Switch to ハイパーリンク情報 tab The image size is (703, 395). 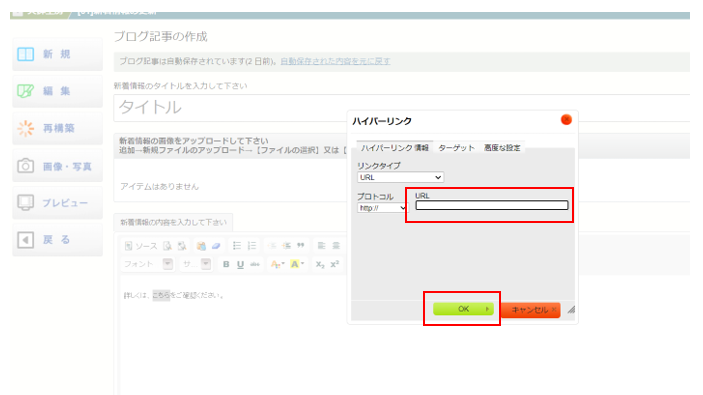click(x=395, y=148)
